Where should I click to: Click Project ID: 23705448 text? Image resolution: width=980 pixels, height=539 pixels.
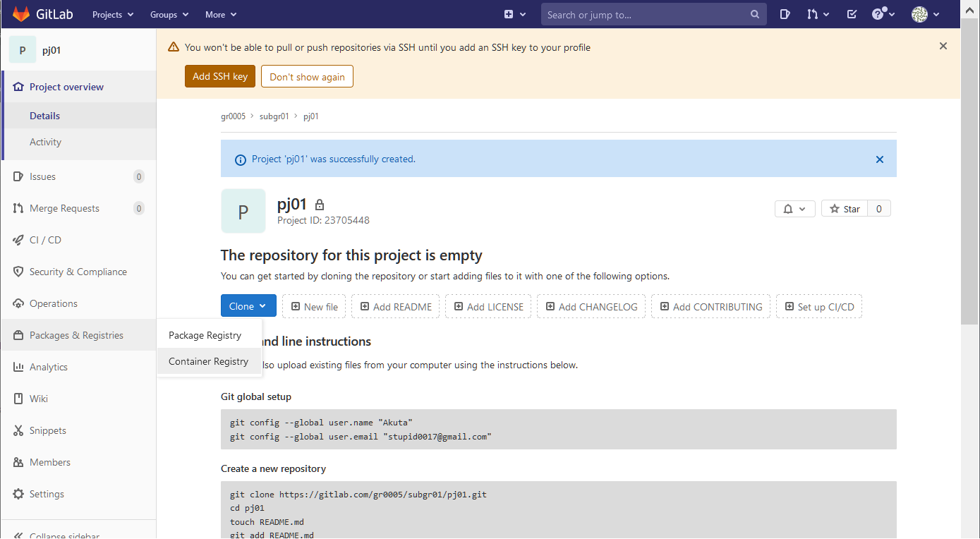[323, 220]
